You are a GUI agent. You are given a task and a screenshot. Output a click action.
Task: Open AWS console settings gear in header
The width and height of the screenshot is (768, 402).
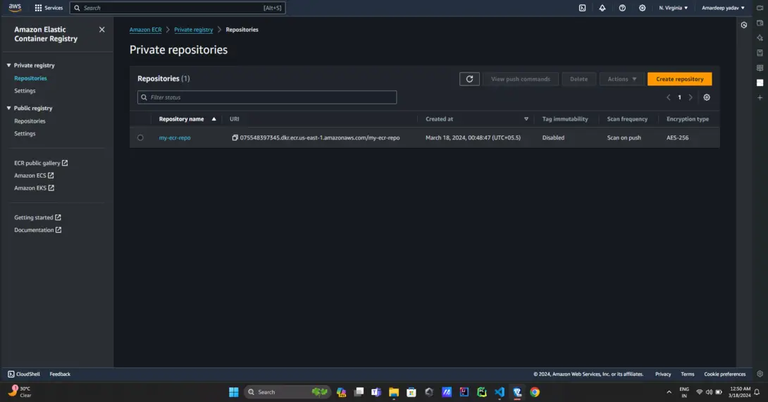pos(642,8)
